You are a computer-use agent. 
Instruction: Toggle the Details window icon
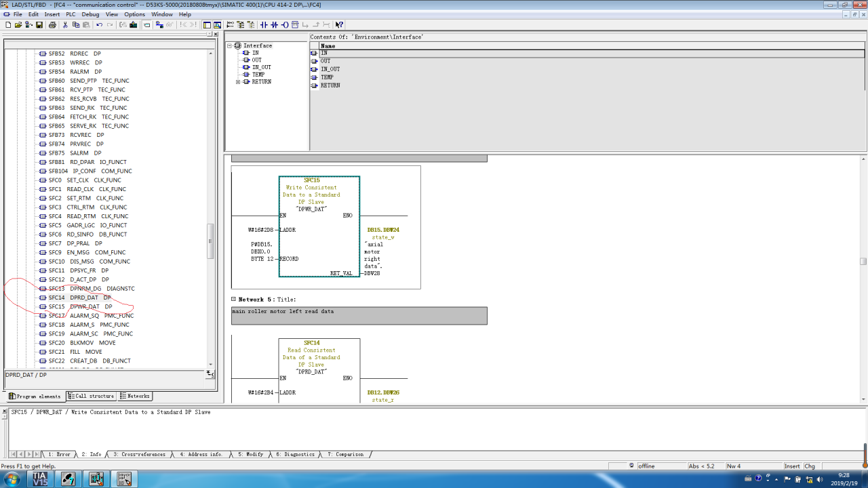coord(218,24)
